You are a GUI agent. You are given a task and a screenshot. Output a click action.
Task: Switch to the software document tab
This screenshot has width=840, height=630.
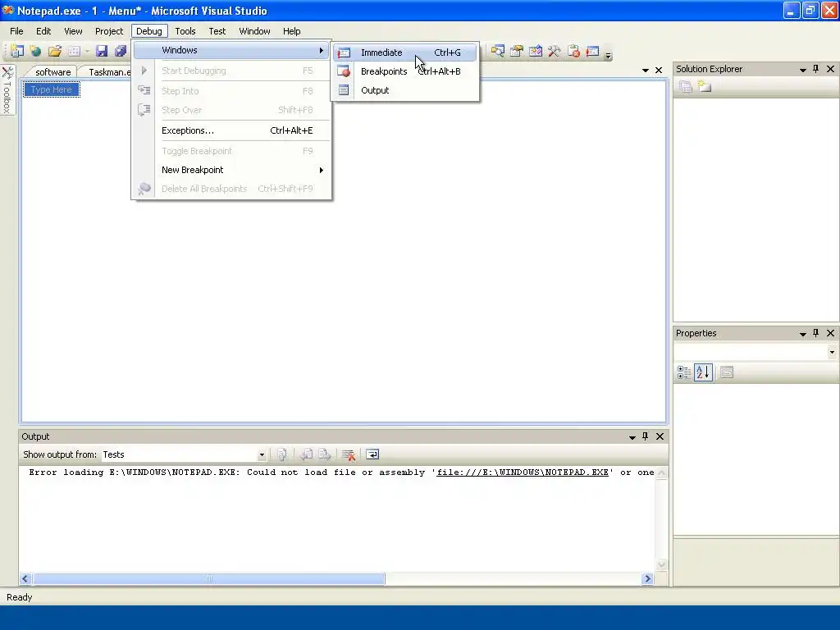(x=52, y=72)
